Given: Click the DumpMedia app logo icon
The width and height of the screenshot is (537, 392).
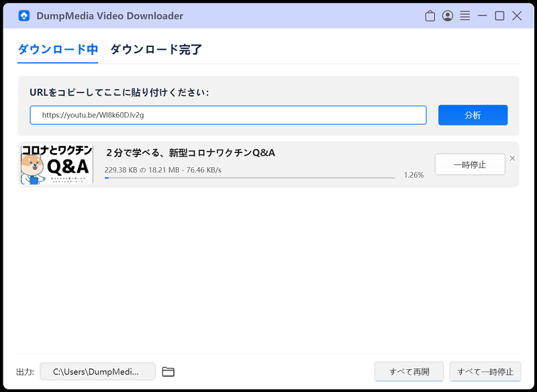Looking at the screenshot, I should pyautogui.click(x=24, y=15).
